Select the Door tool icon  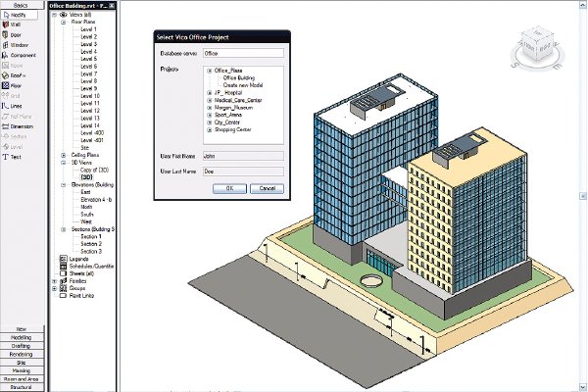click(5, 34)
